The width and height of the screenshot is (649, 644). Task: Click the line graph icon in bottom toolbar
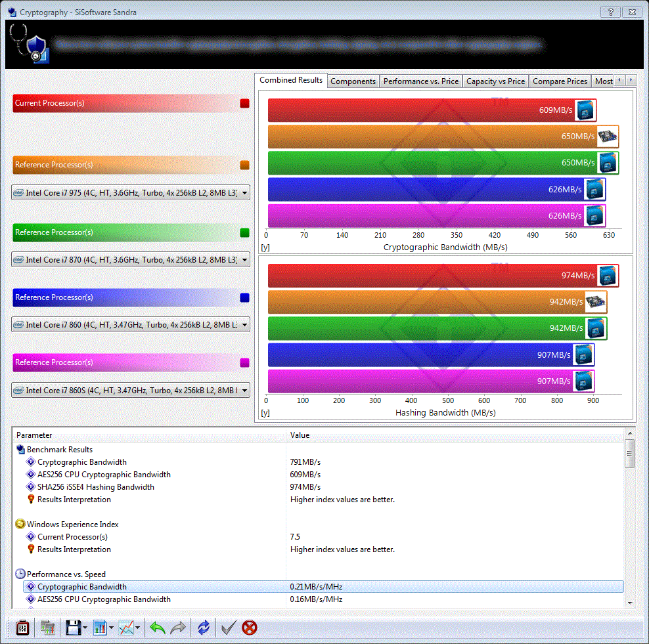coord(126,628)
